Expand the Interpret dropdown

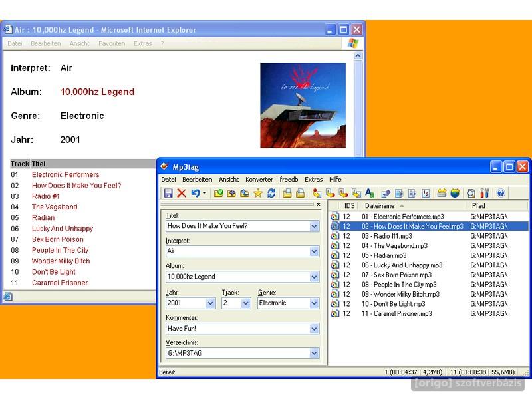point(314,251)
